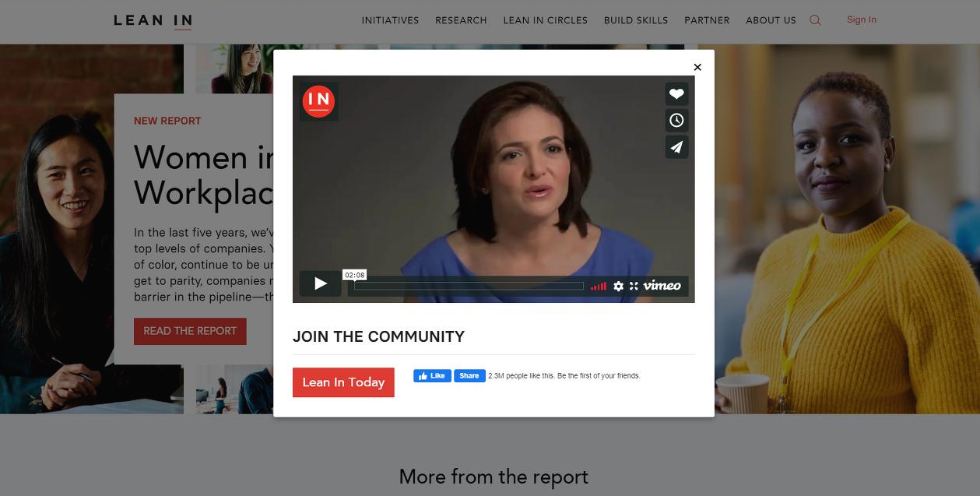Like the video with the heart icon
This screenshot has width=980, height=496.
[x=676, y=93]
